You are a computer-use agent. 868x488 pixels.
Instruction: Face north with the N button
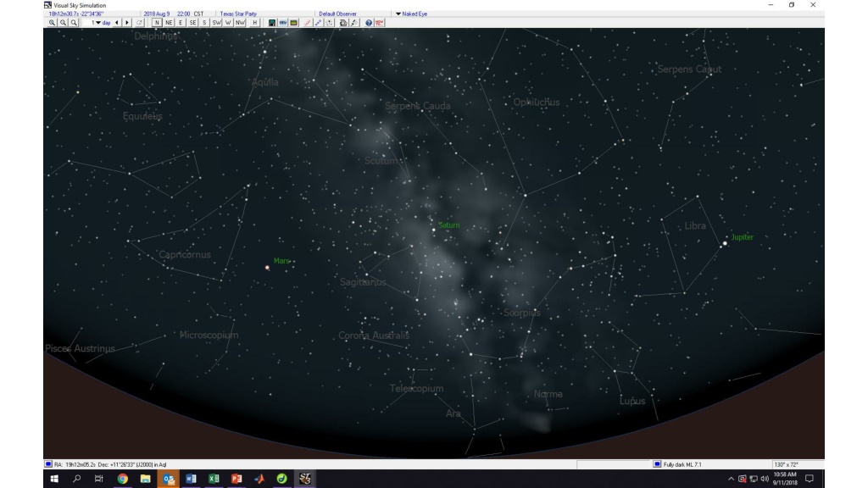click(x=157, y=23)
